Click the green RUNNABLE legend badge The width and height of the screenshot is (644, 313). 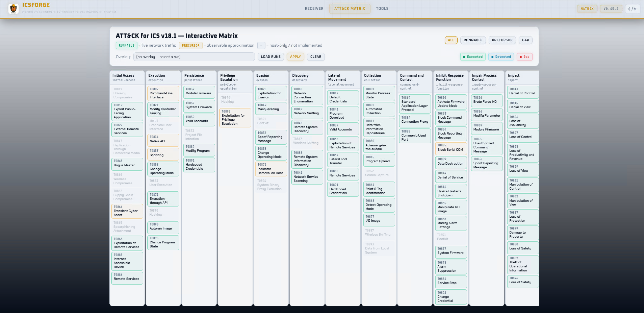click(x=126, y=46)
